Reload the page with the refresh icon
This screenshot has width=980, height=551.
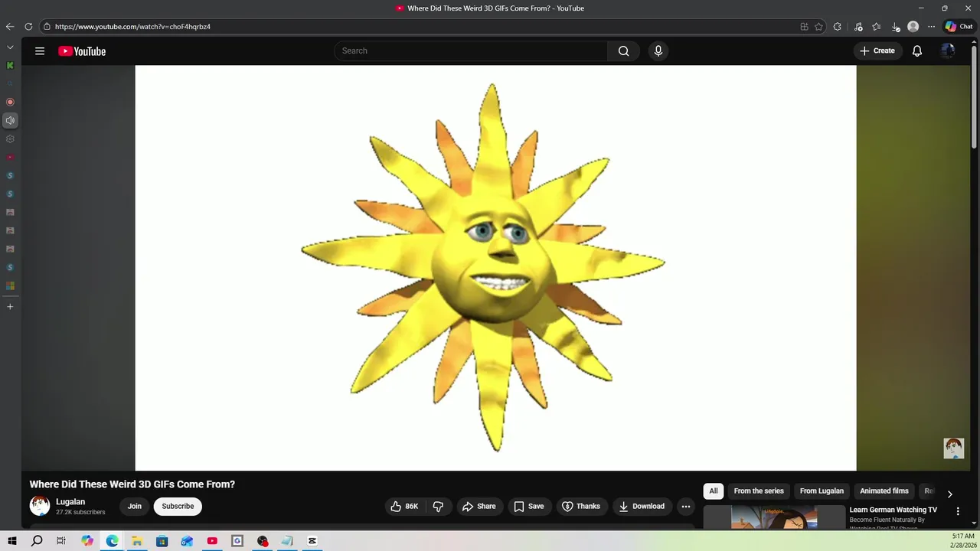(28, 27)
